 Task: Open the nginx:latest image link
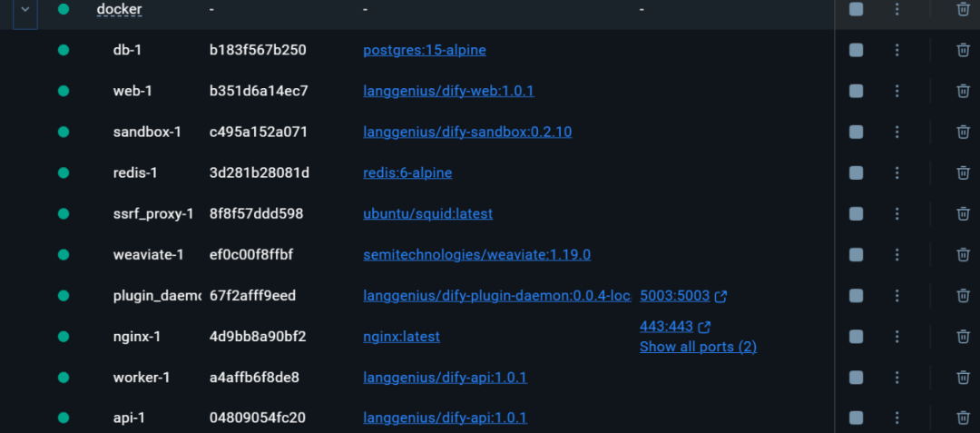(401, 337)
